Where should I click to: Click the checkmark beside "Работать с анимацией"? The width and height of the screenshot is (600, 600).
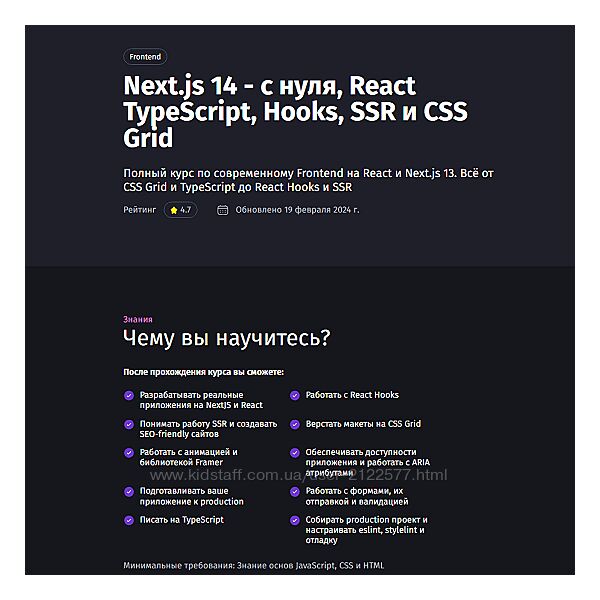[128, 452]
